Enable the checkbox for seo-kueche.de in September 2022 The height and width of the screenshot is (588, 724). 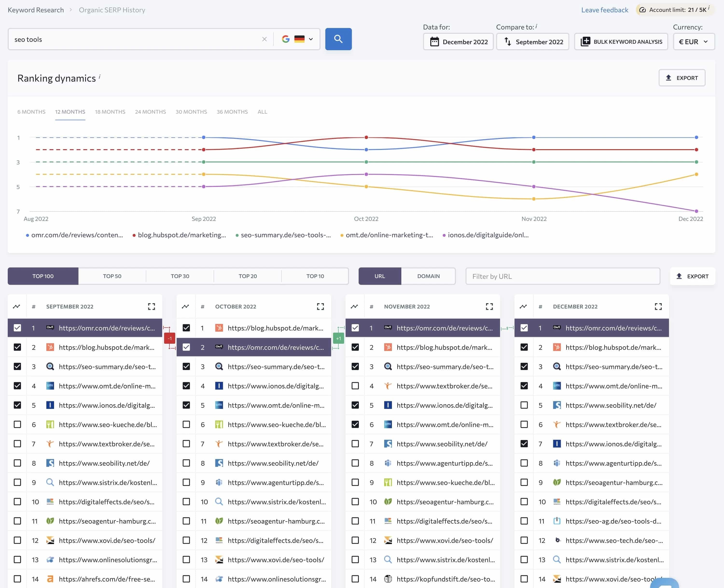pyautogui.click(x=17, y=424)
